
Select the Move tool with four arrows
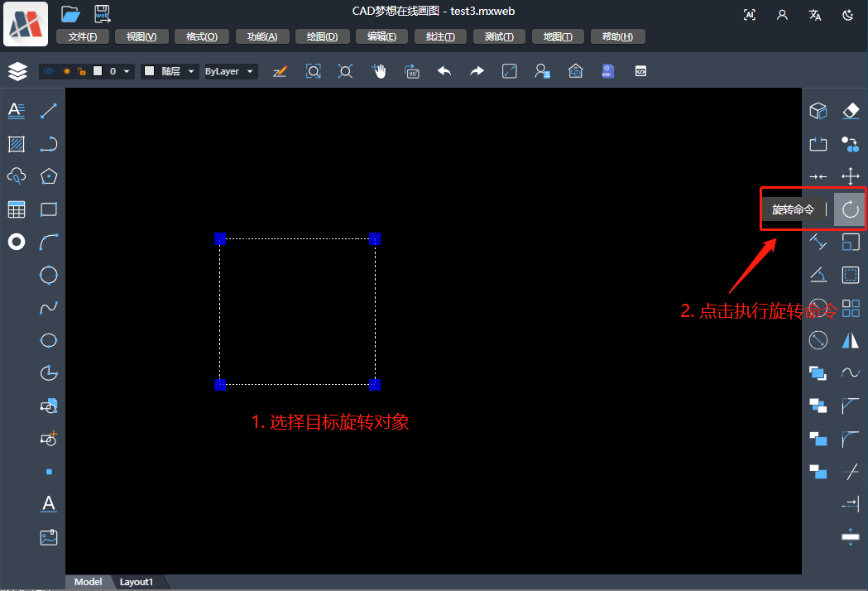pos(850,176)
